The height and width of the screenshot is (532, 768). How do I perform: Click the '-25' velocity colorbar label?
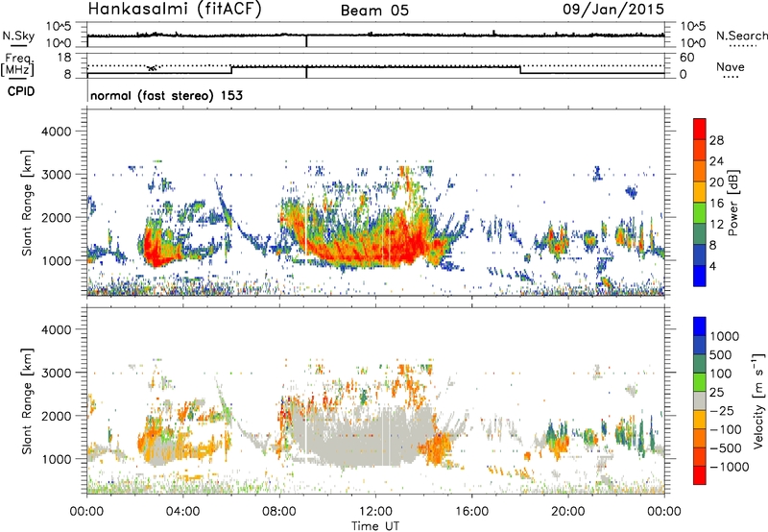tap(723, 411)
